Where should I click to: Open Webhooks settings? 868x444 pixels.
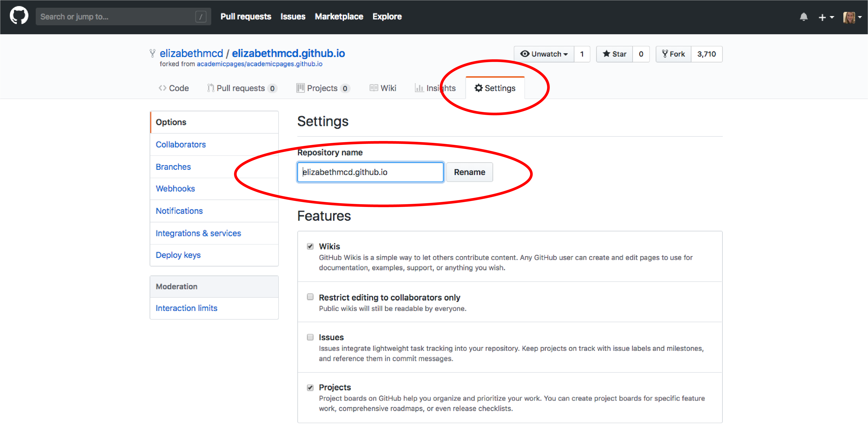click(x=214, y=189)
